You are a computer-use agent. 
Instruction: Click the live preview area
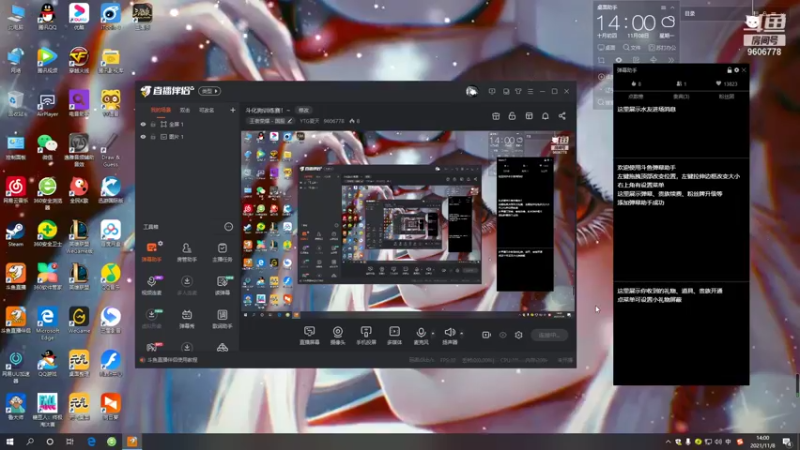(x=408, y=224)
